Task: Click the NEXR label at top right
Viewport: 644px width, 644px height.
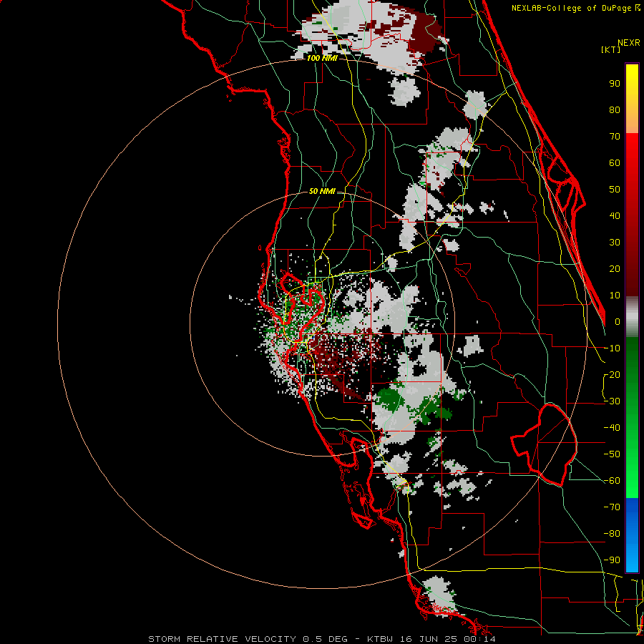Action: coord(629,43)
